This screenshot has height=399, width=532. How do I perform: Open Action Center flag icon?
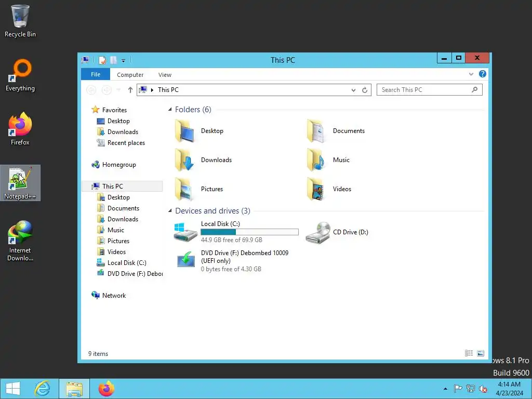point(458,389)
